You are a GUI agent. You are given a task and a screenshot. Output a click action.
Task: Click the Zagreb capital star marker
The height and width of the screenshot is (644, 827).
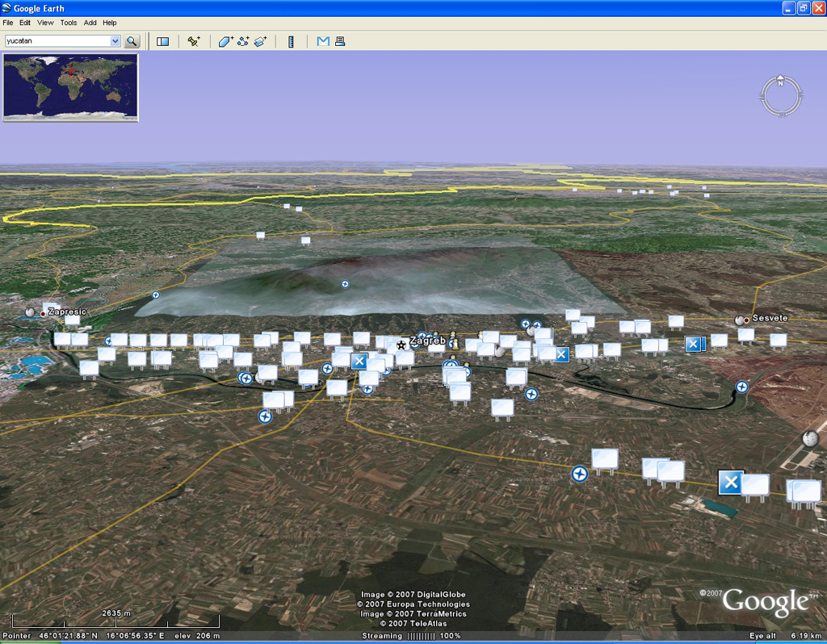pyautogui.click(x=401, y=345)
